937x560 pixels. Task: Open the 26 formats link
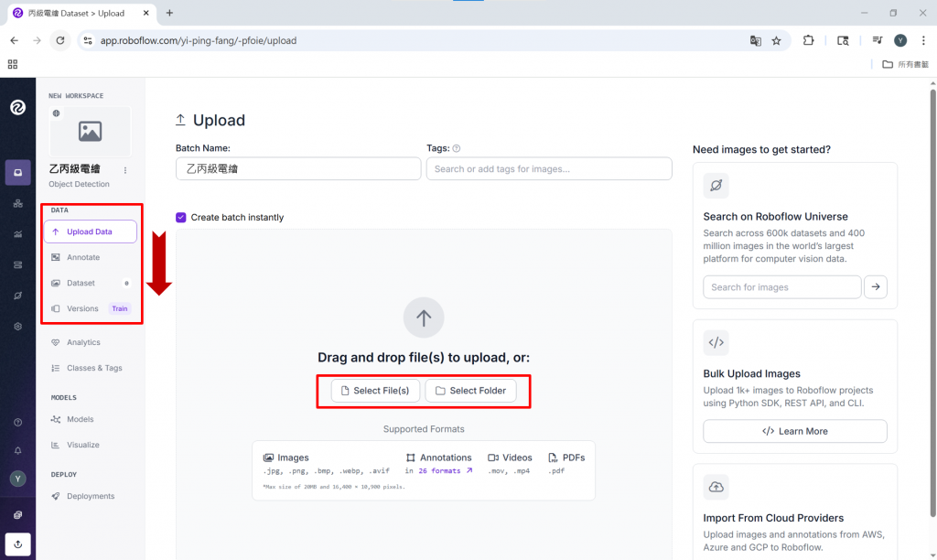point(446,471)
